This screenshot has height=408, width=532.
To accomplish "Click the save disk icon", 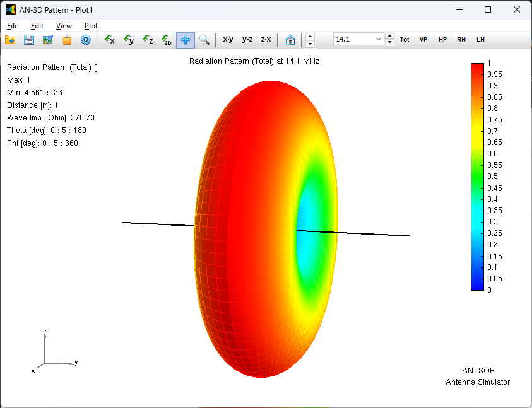I will tap(29, 40).
